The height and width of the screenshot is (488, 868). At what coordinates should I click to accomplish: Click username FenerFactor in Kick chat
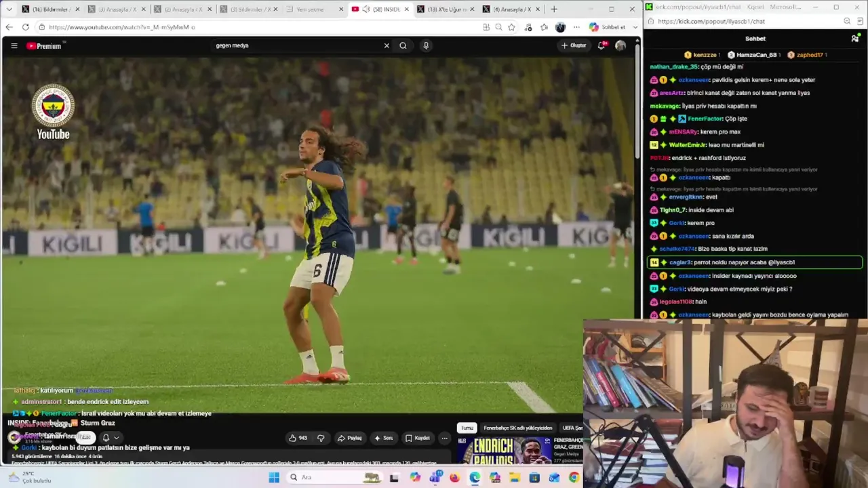click(705, 119)
